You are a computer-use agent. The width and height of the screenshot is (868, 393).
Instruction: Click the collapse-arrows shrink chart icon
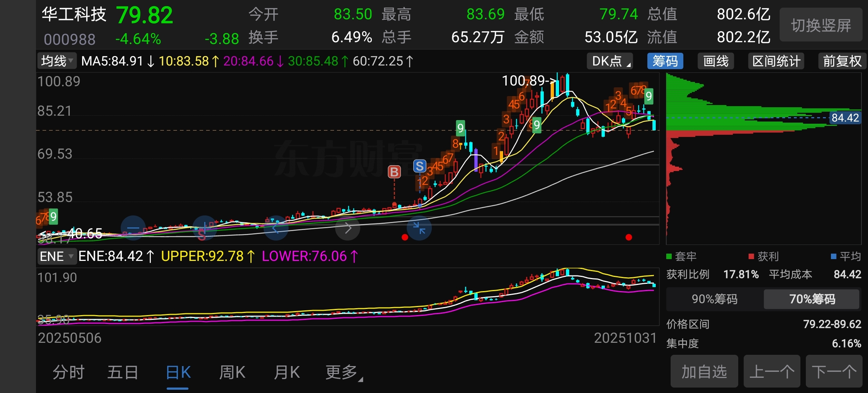tap(419, 228)
